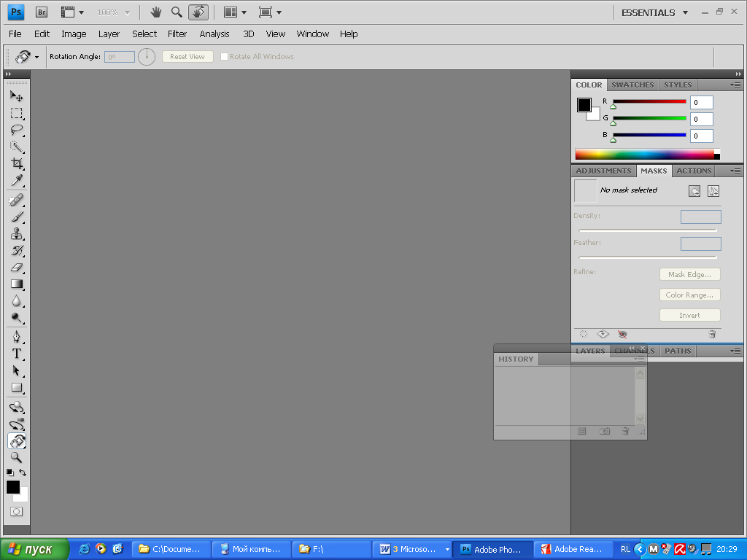The height and width of the screenshot is (560, 747).
Task: Open the Masks panel options menu
Action: pyautogui.click(x=736, y=171)
